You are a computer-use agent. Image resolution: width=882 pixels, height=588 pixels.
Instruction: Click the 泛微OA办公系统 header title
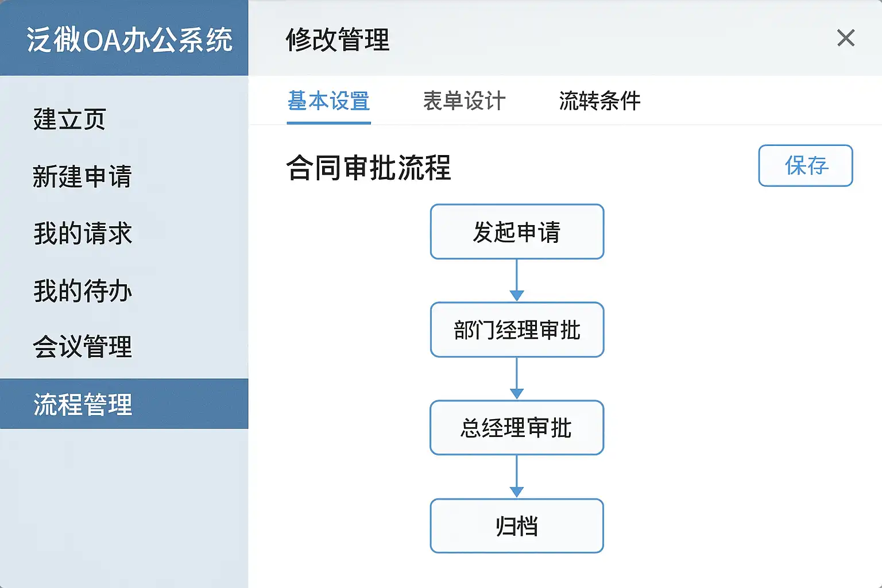tap(129, 40)
